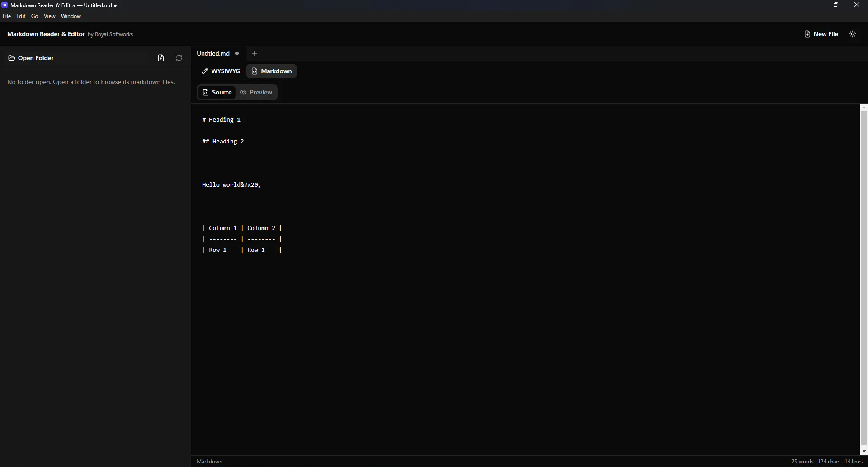Click the '## Heading 2' line
Viewport: 868px width, 467px height.
point(223,142)
